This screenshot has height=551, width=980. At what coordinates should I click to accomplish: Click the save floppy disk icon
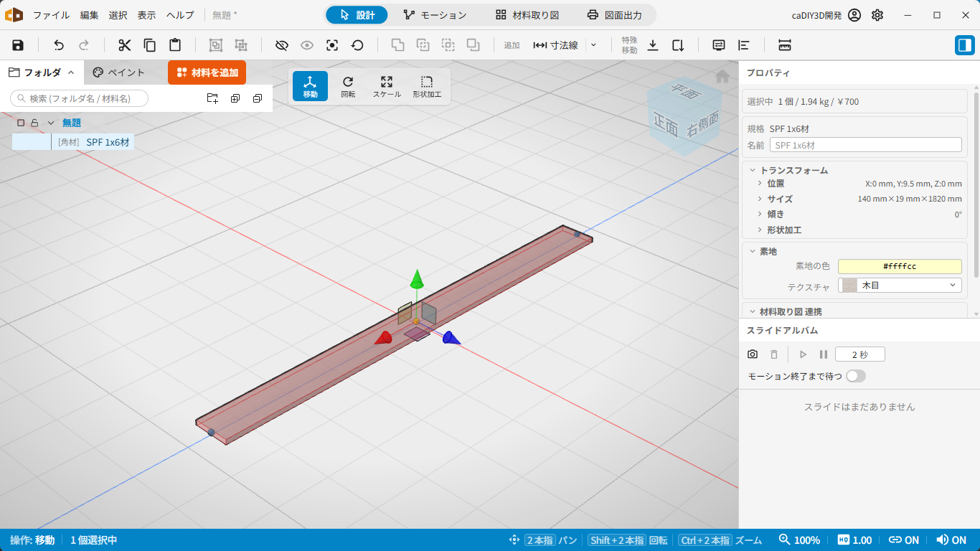tap(18, 45)
